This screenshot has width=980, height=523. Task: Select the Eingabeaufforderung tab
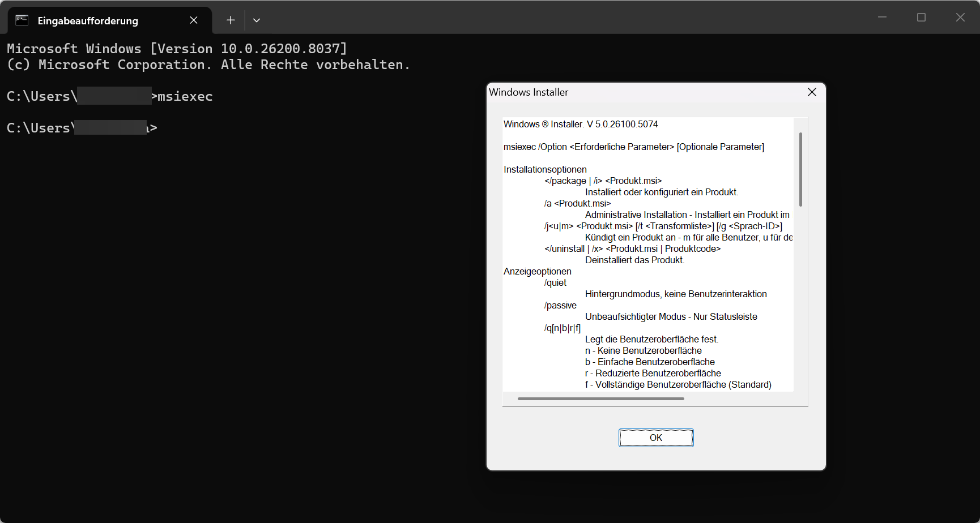click(109, 21)
